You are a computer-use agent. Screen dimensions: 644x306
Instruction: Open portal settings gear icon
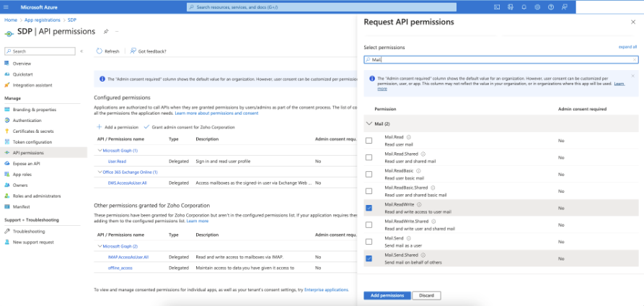point(537,6)
